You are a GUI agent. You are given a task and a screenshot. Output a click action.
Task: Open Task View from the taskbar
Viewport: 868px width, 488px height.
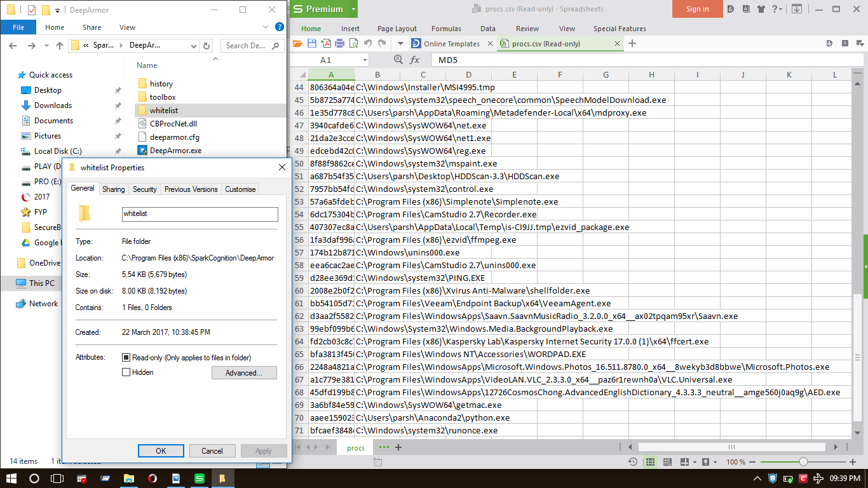click(57, 478)
